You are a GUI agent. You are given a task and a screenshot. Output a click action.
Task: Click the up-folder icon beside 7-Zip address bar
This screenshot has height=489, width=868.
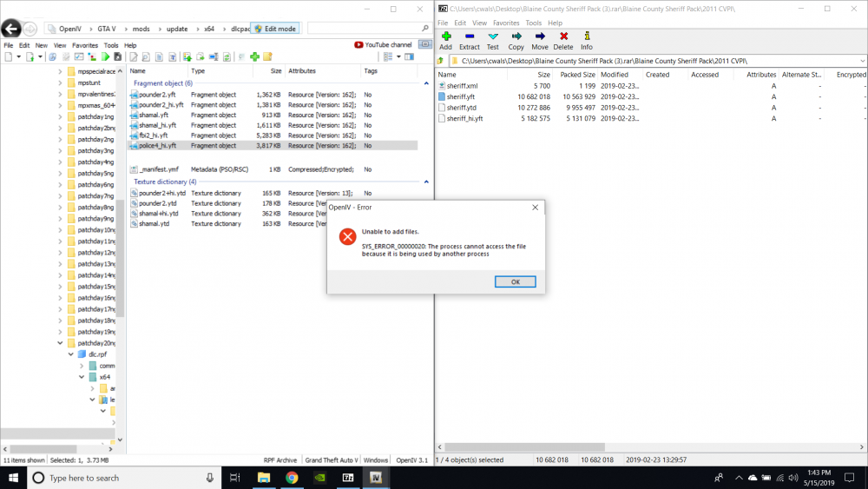(441, 61)
